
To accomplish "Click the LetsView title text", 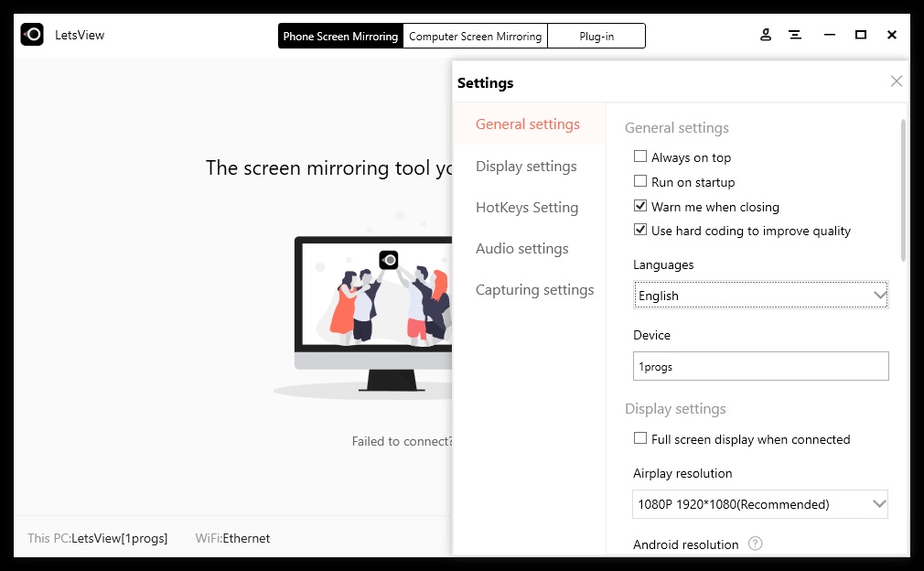I will (x=80, y=35).
